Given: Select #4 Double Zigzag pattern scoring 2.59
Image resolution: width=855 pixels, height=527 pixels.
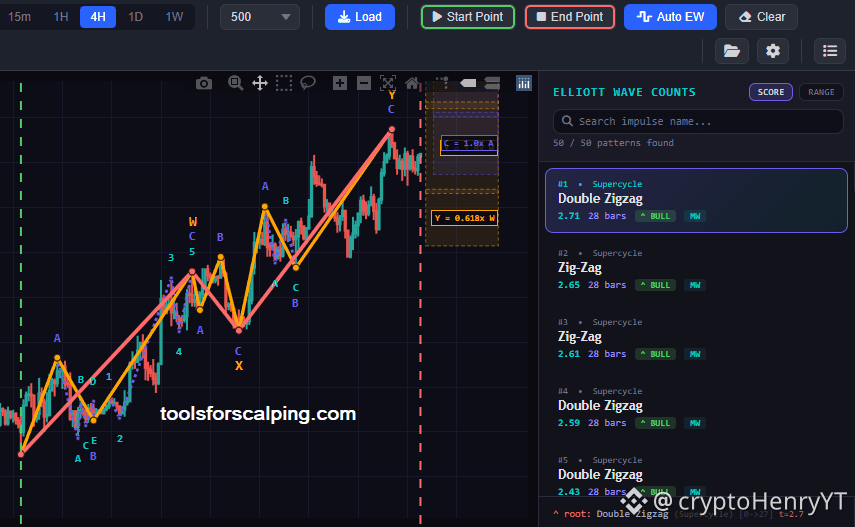Looking at the screenshot, I should point(696,407).
